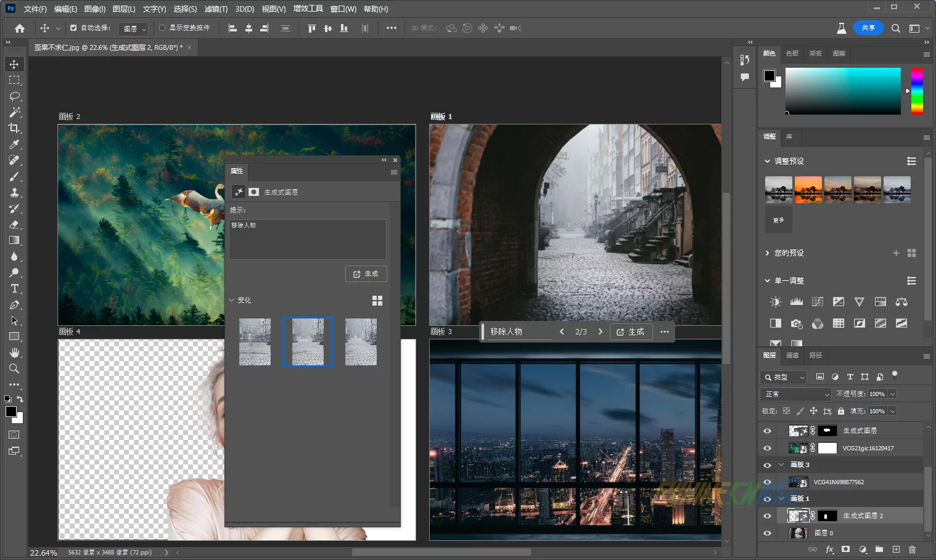Open the auto-select 图层 dropdown
The image size is (936, 560).
(x=134, y=28)
